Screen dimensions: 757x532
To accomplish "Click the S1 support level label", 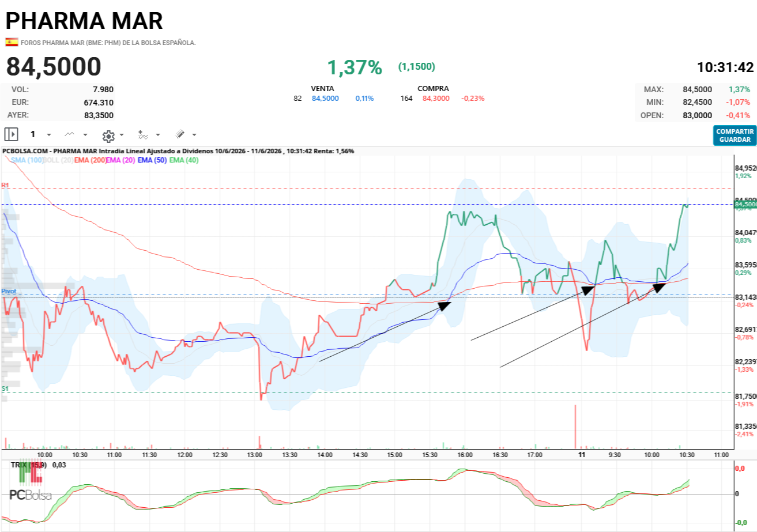I will (x=5, y=388).
